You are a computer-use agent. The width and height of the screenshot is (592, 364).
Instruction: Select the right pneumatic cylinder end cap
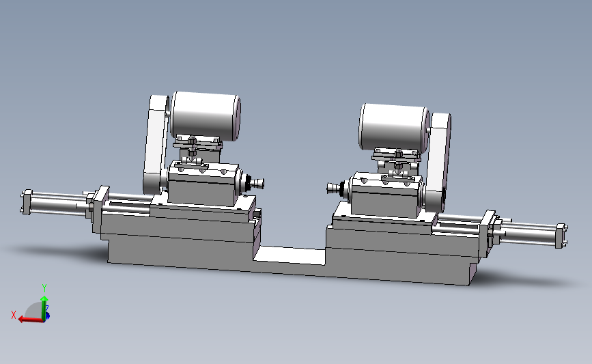click(561, 236)
